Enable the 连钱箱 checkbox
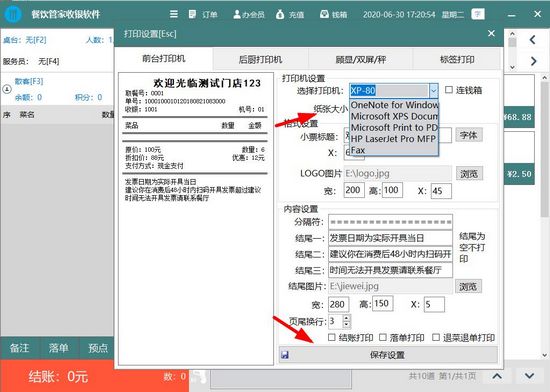 click(x=449, y=90)
